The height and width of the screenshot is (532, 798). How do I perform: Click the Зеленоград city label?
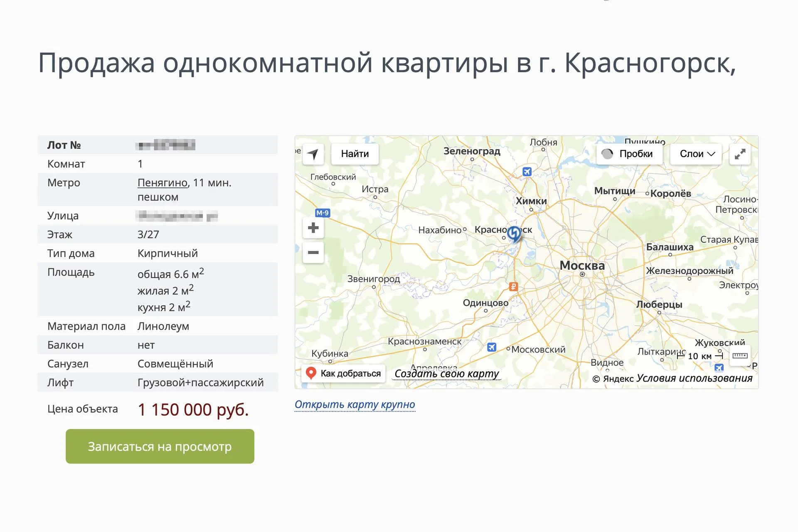[x=472, y=151]
